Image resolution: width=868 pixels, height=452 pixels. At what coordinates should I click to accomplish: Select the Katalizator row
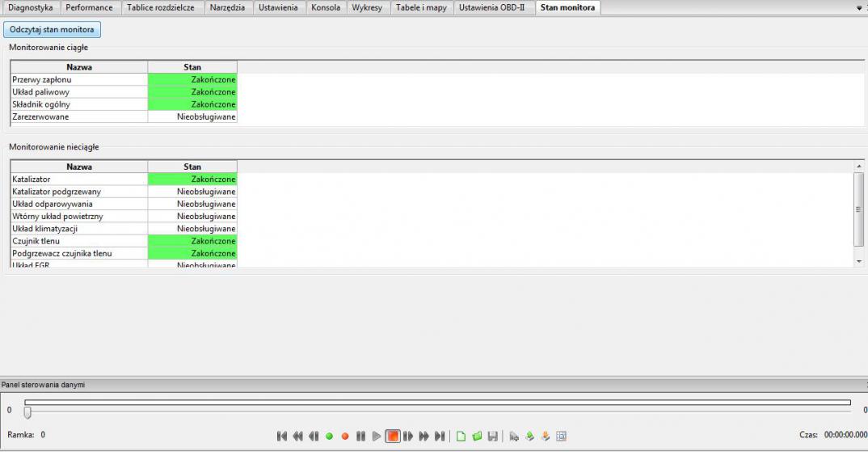click(x=124, y=180)
